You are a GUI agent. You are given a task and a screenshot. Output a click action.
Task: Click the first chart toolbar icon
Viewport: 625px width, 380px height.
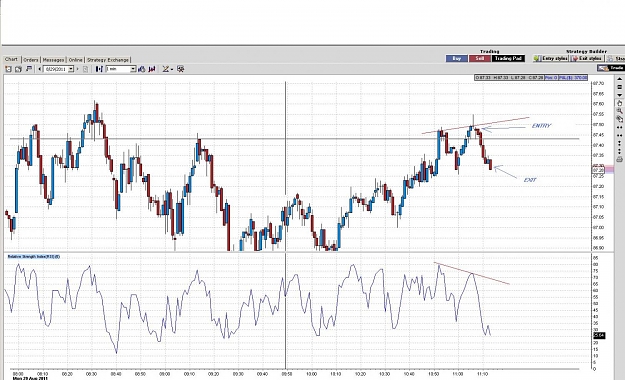pyautogui.click(x=8, y=69)
